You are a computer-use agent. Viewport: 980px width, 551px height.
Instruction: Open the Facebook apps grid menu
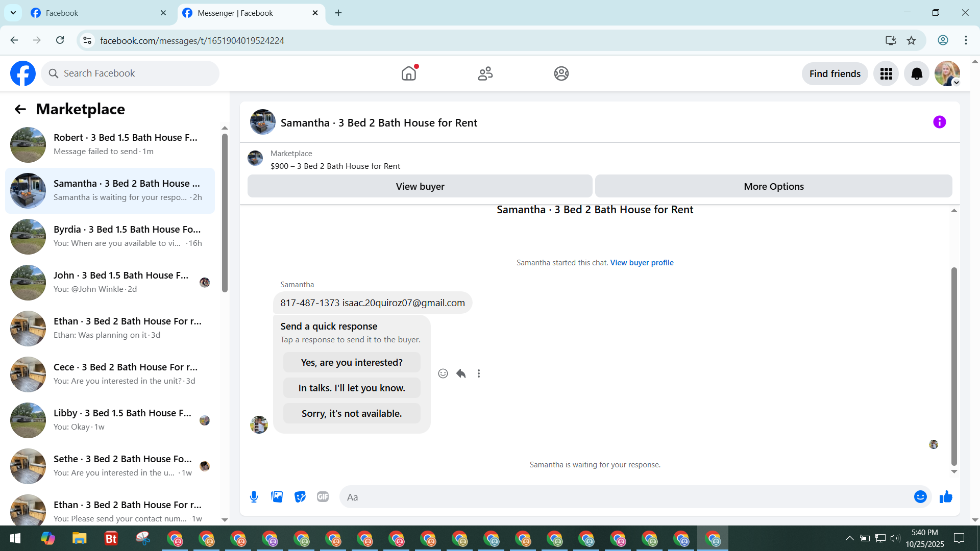pyautogui.click(x=886, y=74)
